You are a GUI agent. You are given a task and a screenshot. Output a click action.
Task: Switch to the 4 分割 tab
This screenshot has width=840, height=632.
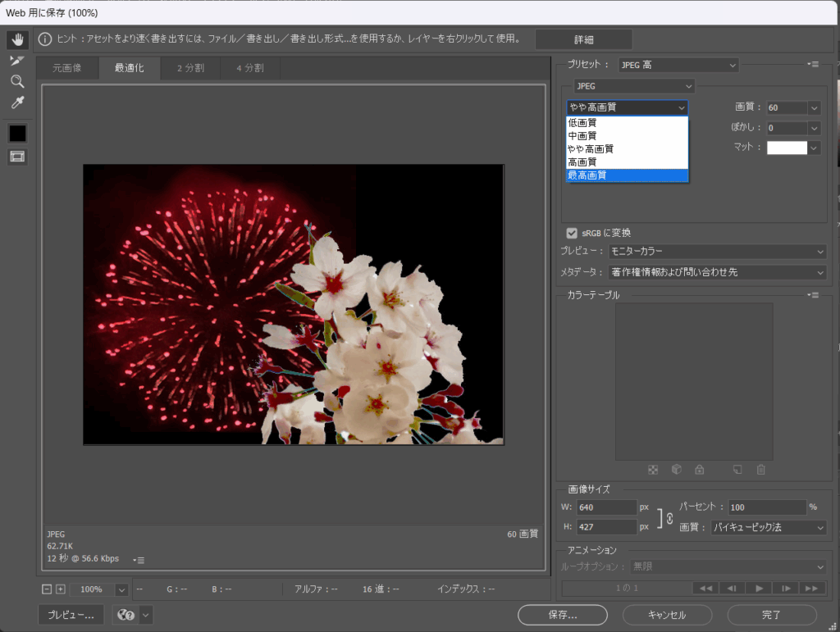[249, 68]
